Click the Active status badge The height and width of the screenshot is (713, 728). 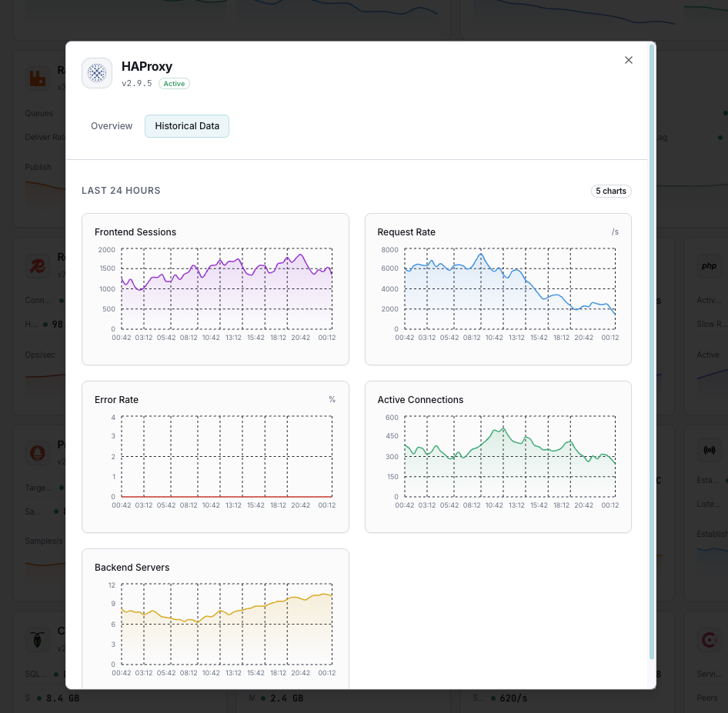(174, 83)
